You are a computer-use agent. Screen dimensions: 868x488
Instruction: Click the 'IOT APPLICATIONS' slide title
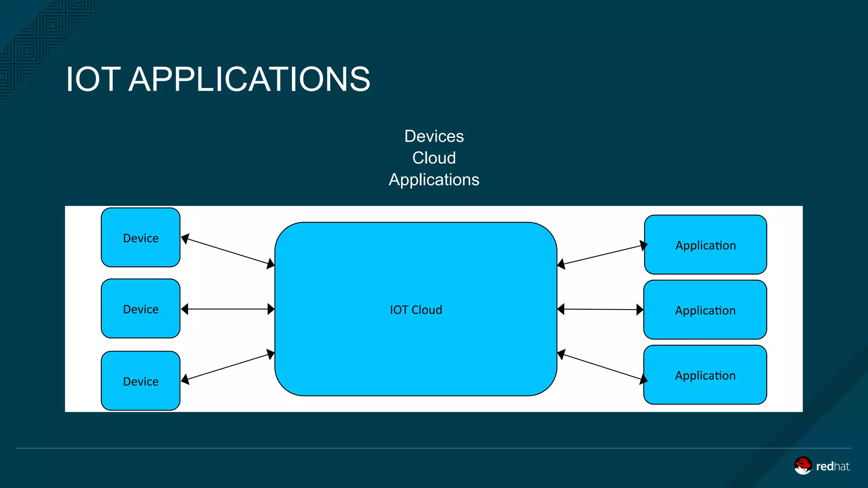coord(218,79)
